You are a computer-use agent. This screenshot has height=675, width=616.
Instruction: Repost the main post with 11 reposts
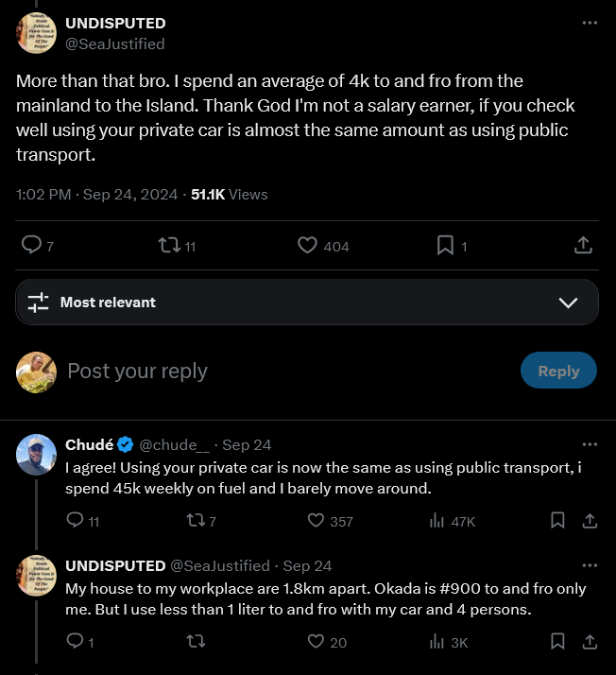tap(170, 246)
